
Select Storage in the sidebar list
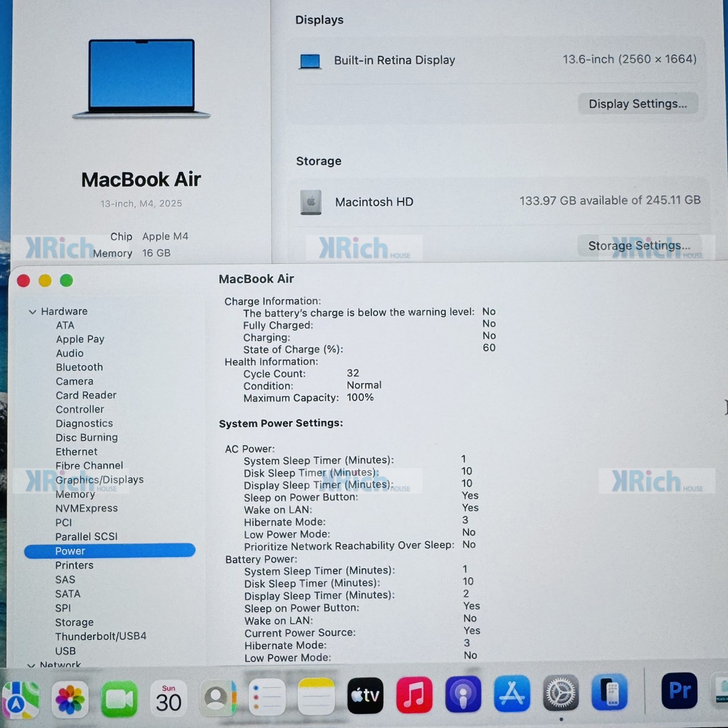point(74,622)
